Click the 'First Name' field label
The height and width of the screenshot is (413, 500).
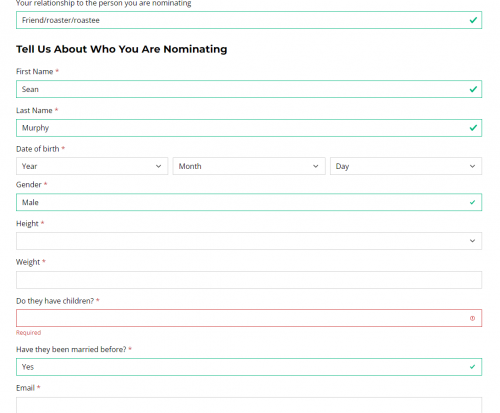35,72
